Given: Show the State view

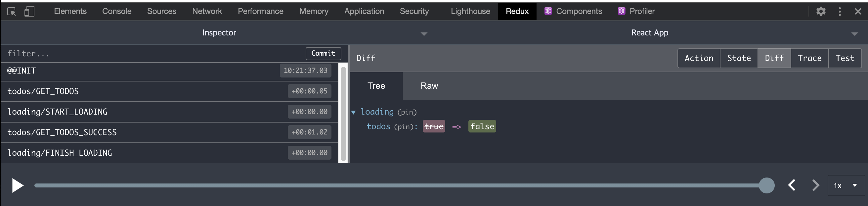Looking at the screenshot, I should point(739,58).
